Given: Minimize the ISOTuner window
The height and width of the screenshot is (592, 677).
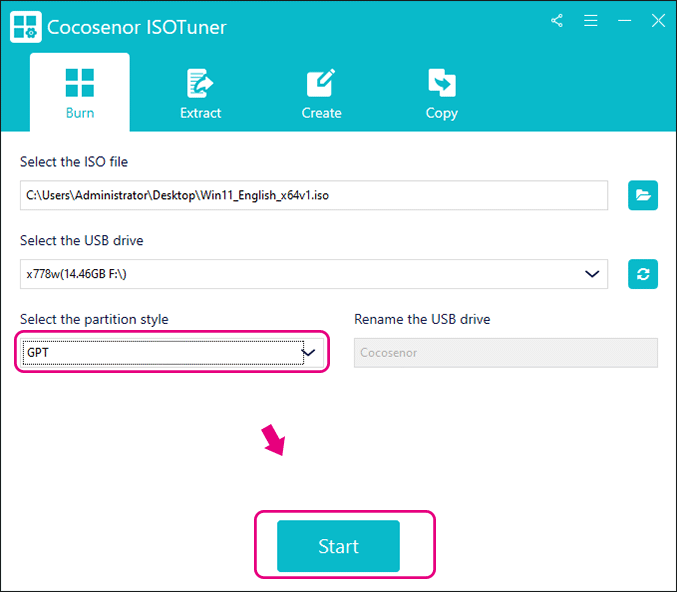Looking at the screenshot, I should click(x=624, y=20).
